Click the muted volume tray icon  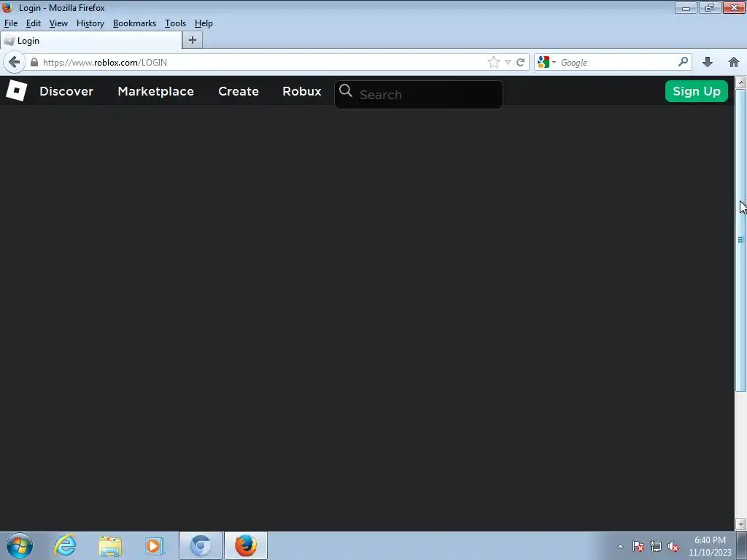click(x=673, y=546)
